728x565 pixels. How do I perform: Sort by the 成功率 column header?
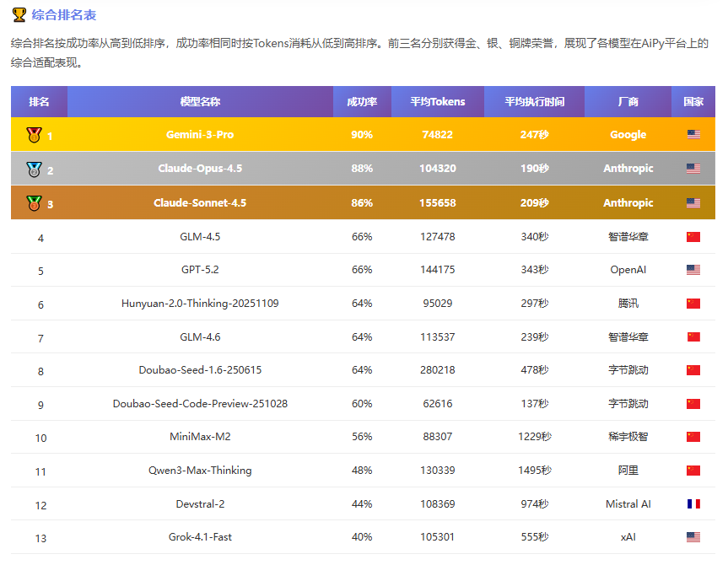[x=362, y=102]
